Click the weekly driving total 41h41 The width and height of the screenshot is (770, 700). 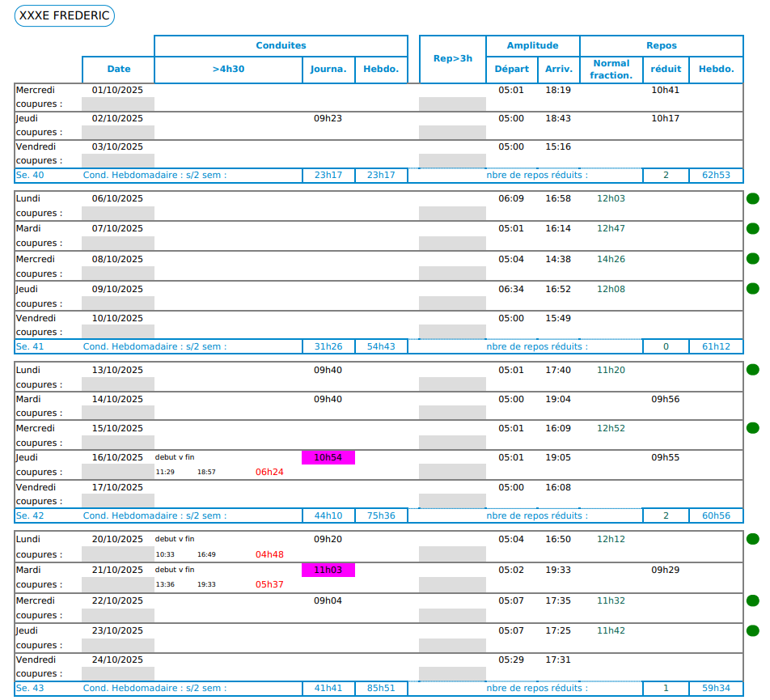(328, 689)
